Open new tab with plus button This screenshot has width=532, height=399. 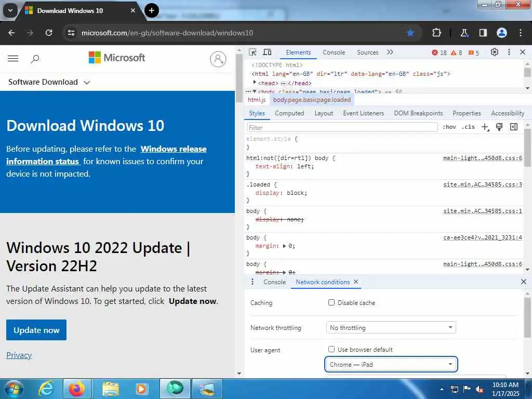[152, 10]
